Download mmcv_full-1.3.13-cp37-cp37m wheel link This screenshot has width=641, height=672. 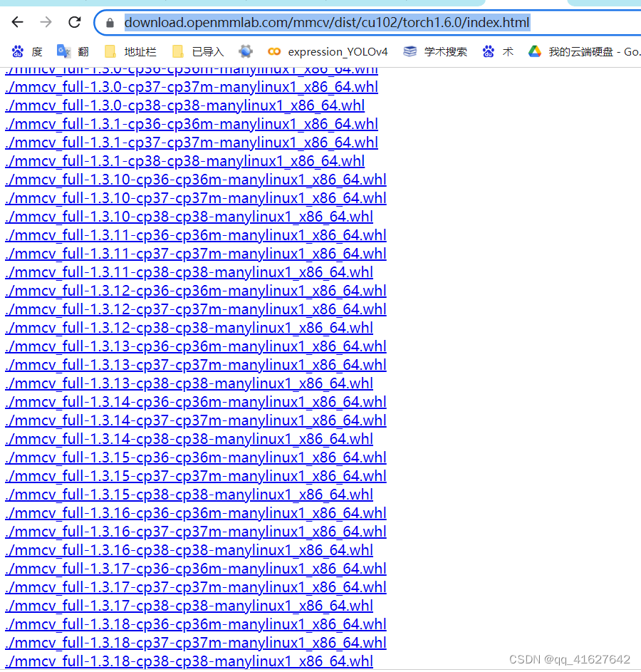tap(196, 365)
